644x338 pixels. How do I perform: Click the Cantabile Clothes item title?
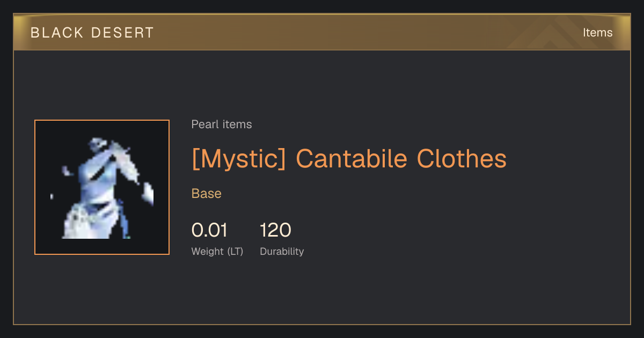[x=401, y=158]
